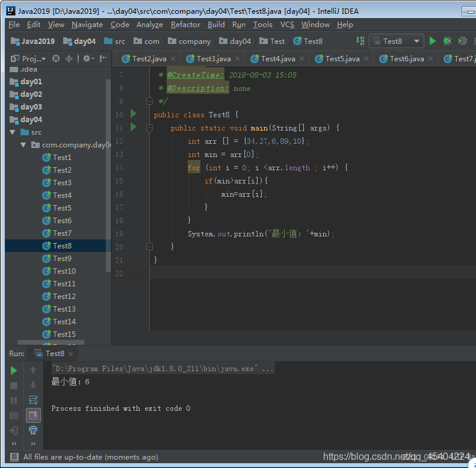Collapse the src folder in the tree
Viewport: 476px width, 468px height.
(13, 132)
